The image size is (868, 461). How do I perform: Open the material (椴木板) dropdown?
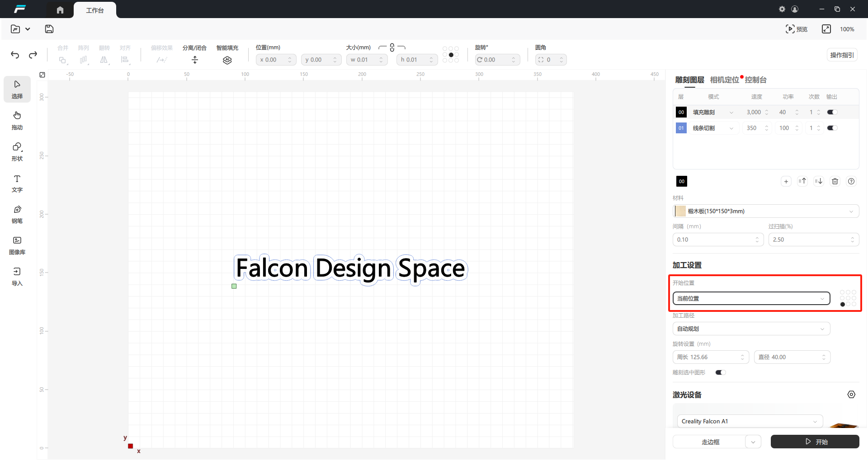[x=766, y=211]
